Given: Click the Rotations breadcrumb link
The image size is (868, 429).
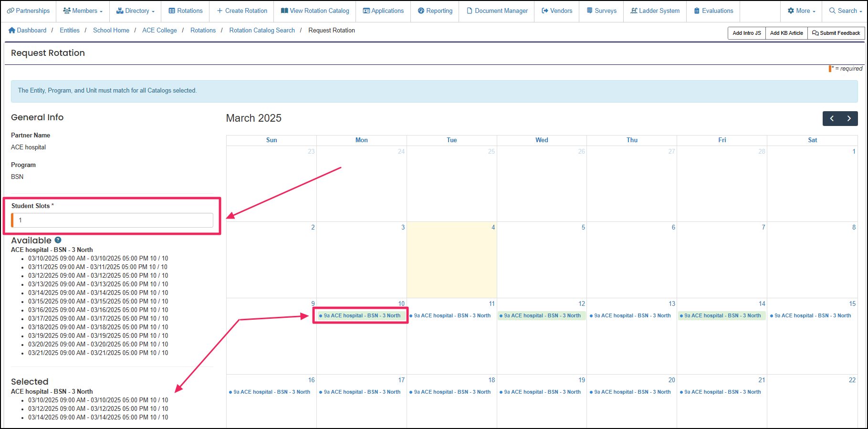Looking at the screenshot, I should click(x=203, y=31).
